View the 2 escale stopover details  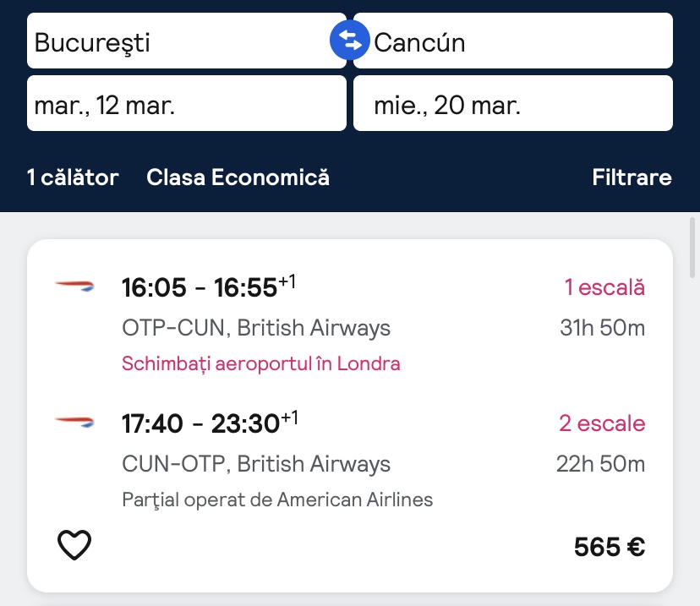(601, 423)
